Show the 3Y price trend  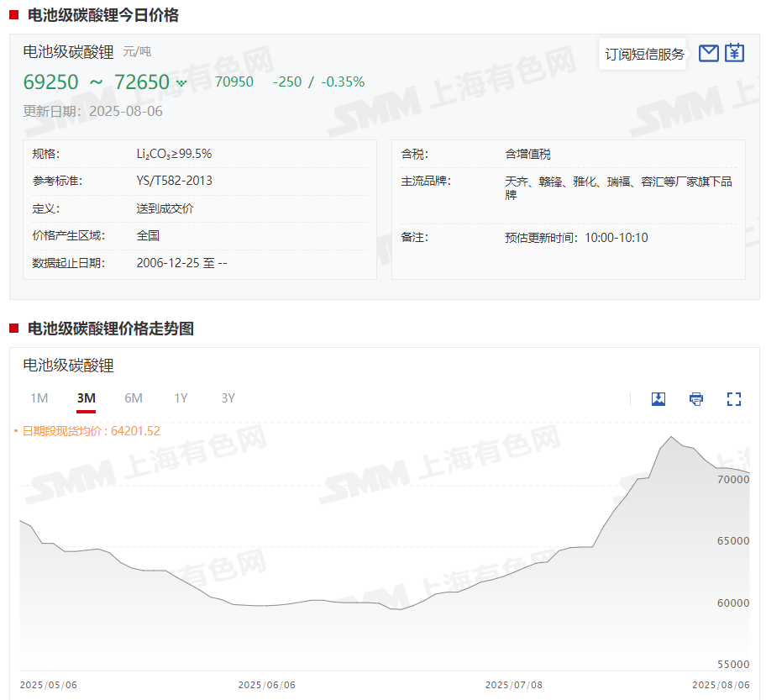click(x=228, y=398)
